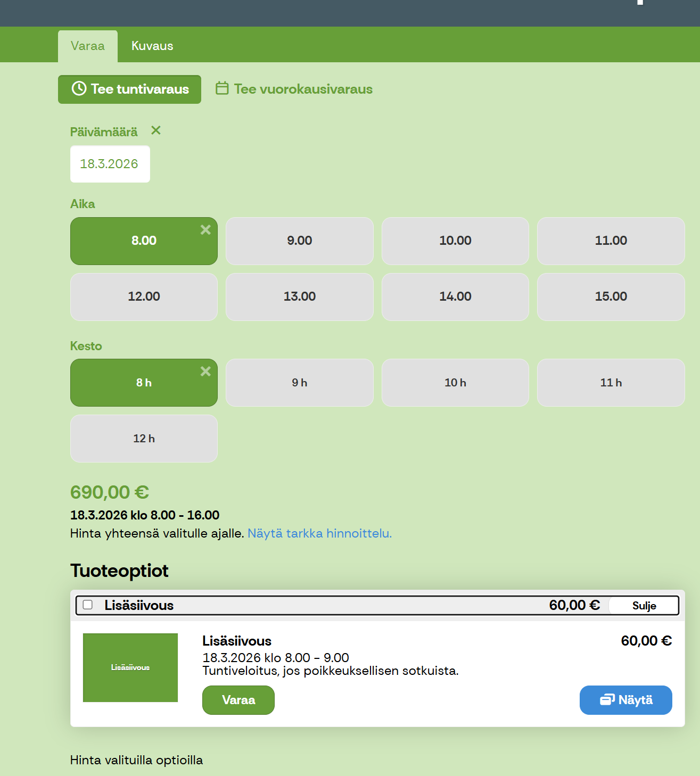Deselect 8.00 time using its X icon

(205, 230)
